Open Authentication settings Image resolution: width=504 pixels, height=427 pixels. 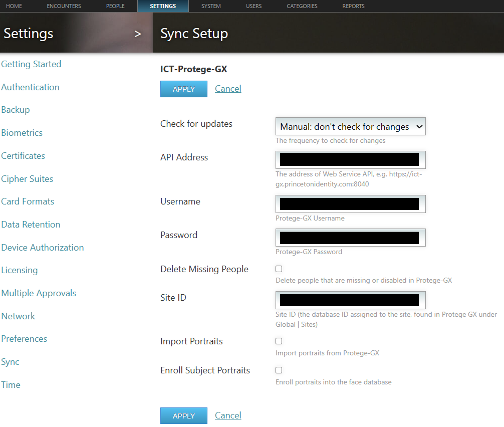(30, 87)
